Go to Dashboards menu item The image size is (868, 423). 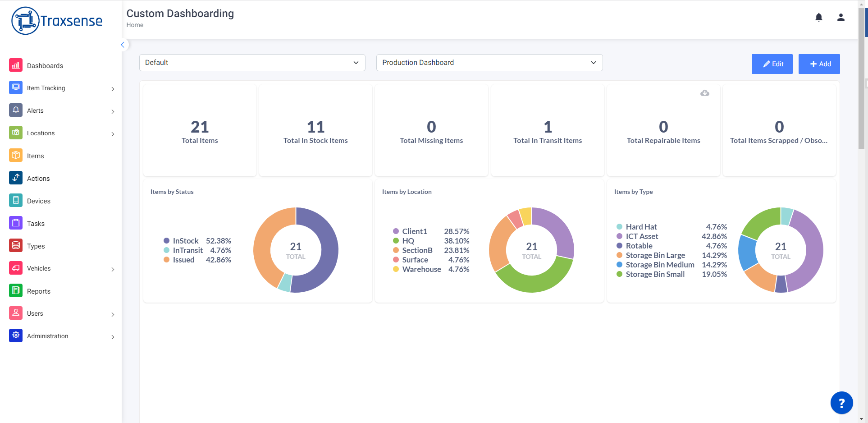45,66
